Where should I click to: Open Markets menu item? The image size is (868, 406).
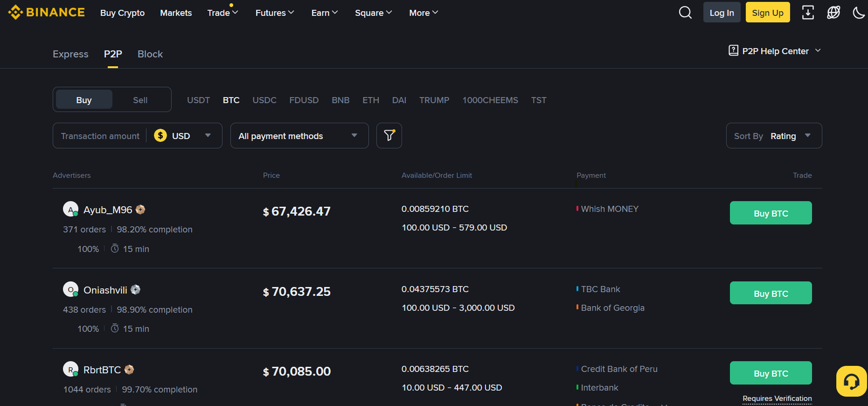[176, 12]
